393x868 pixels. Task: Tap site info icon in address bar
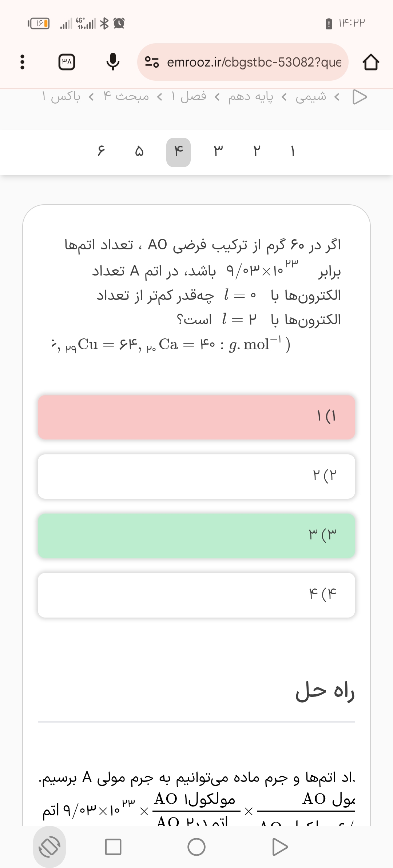pyautogui.click(x=152, y=62)
